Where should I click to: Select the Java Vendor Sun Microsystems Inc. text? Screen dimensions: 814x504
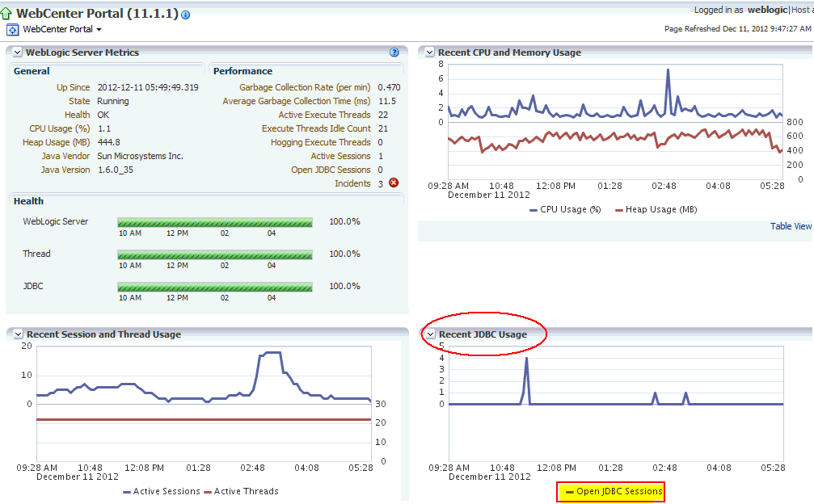140,156
